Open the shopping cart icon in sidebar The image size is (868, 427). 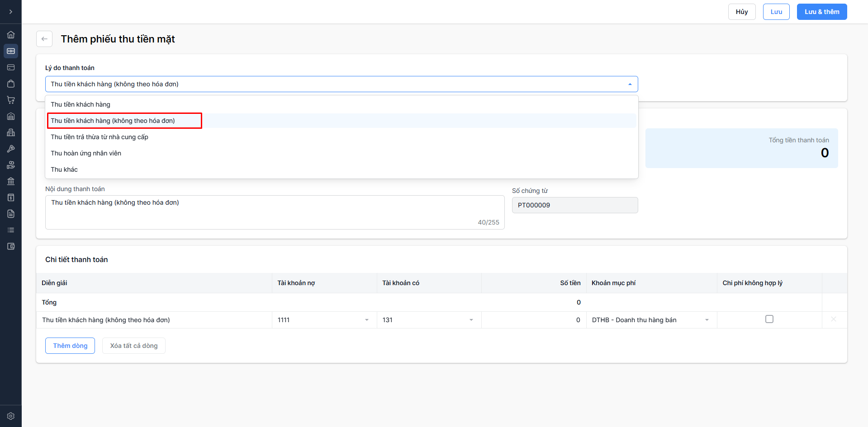pos(11,100)
